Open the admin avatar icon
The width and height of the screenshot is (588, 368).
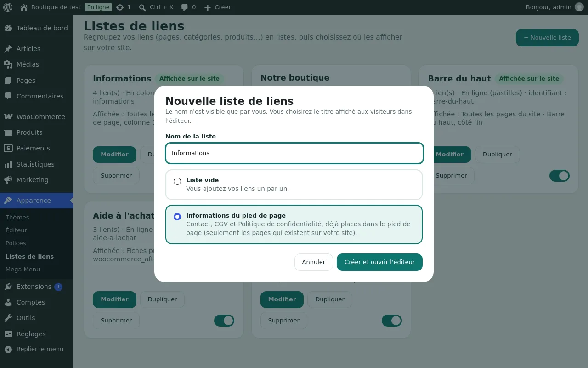coord(579,7)
